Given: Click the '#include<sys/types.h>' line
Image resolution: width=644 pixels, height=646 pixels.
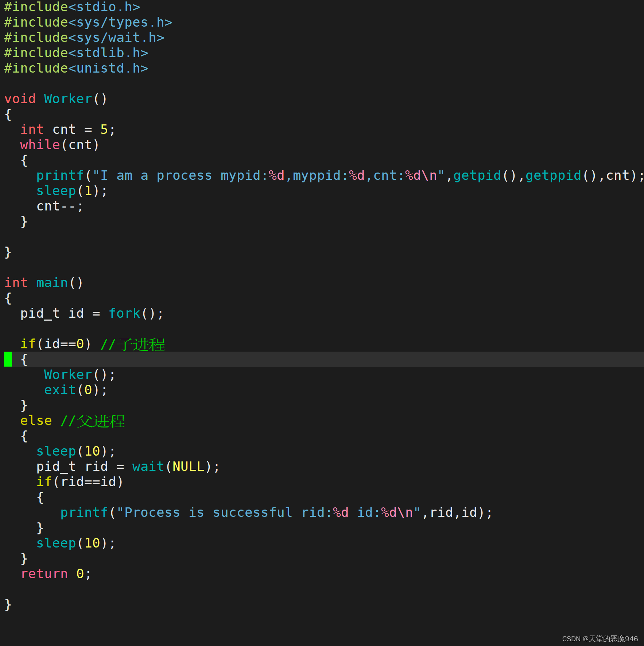Looking at the screenshot, I should click(x=88, y=22).
